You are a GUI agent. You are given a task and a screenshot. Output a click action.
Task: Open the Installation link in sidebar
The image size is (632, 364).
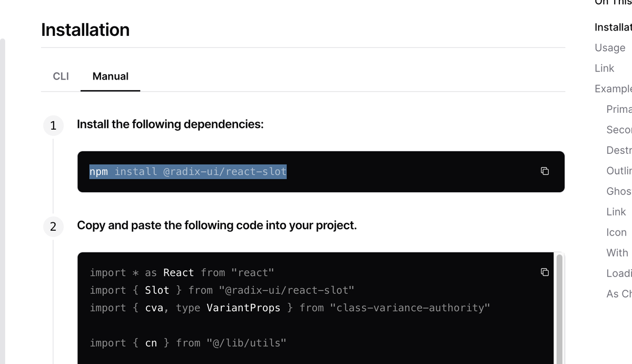(613, 27)
